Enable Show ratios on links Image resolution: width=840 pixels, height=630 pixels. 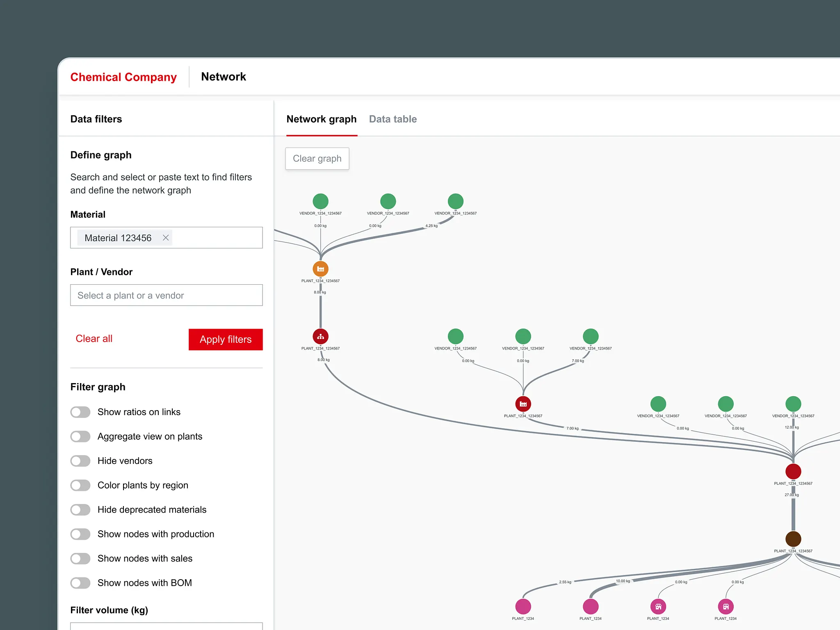point(80,412)
